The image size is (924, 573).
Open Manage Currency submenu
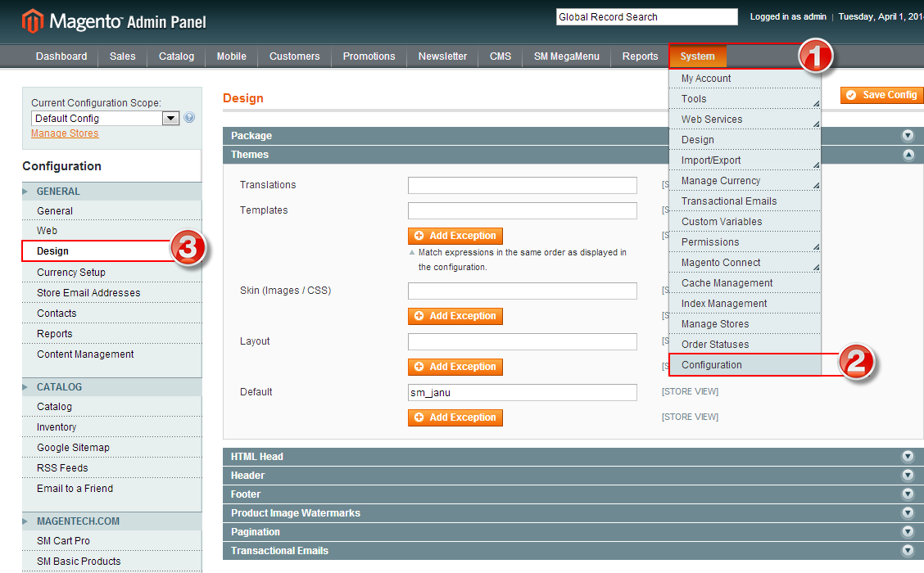tap(745, 181)
